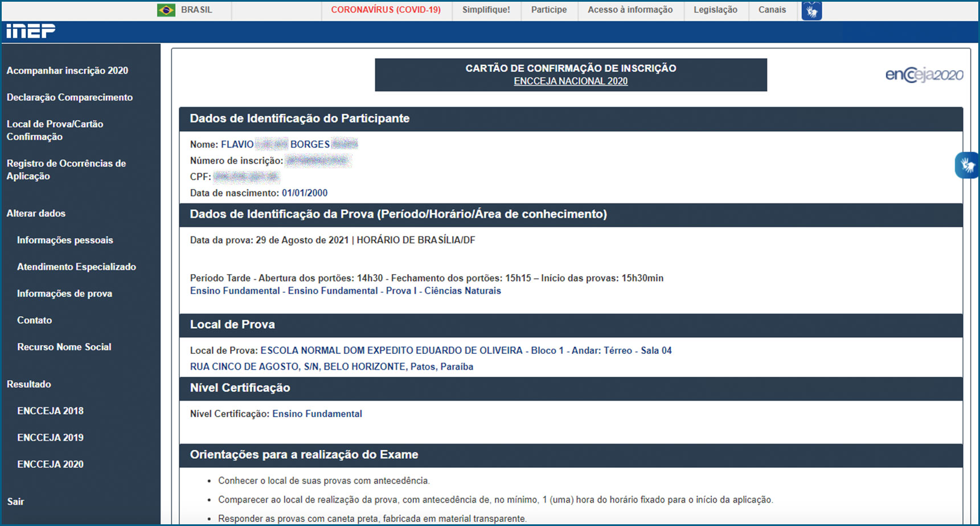Open the accessibility hand icon in top bar

click(811, 10)
